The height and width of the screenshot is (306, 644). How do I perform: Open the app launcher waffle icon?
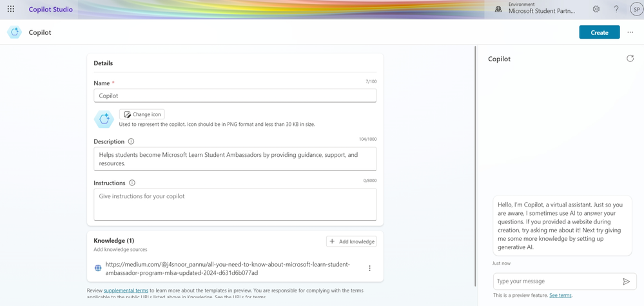coord(11,9)
